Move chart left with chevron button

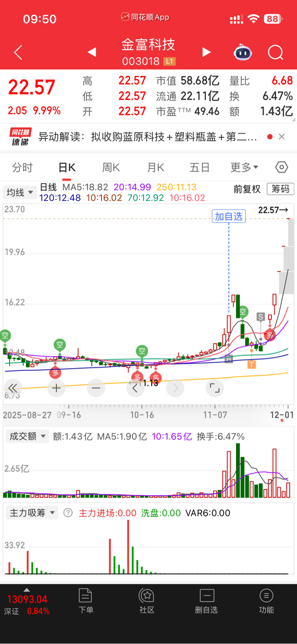click(x=135, y=388)
